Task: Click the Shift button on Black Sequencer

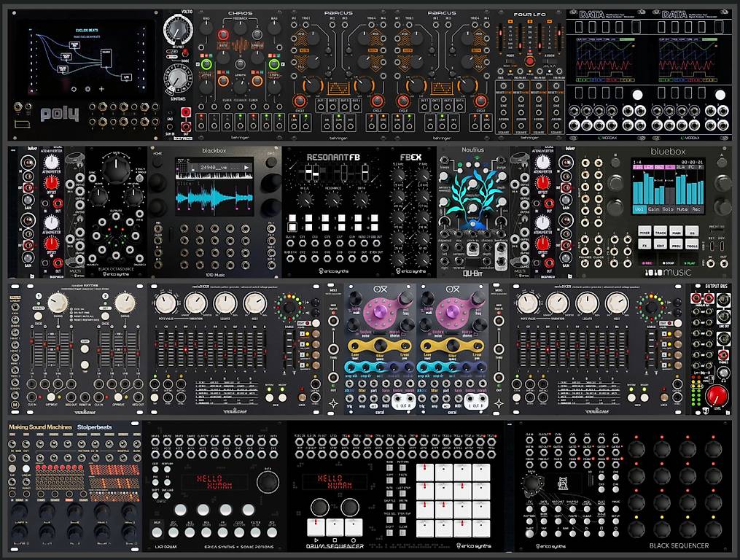Action: pos(530,534)
